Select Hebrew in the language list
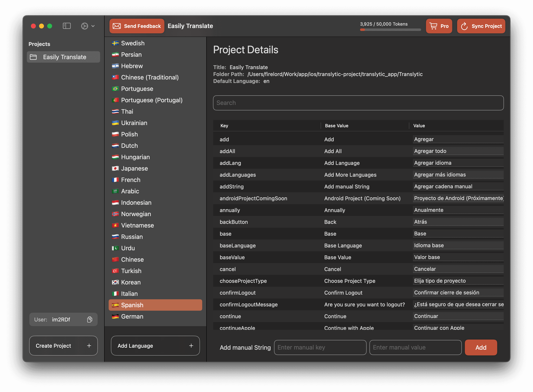 (x=155, y=66)
